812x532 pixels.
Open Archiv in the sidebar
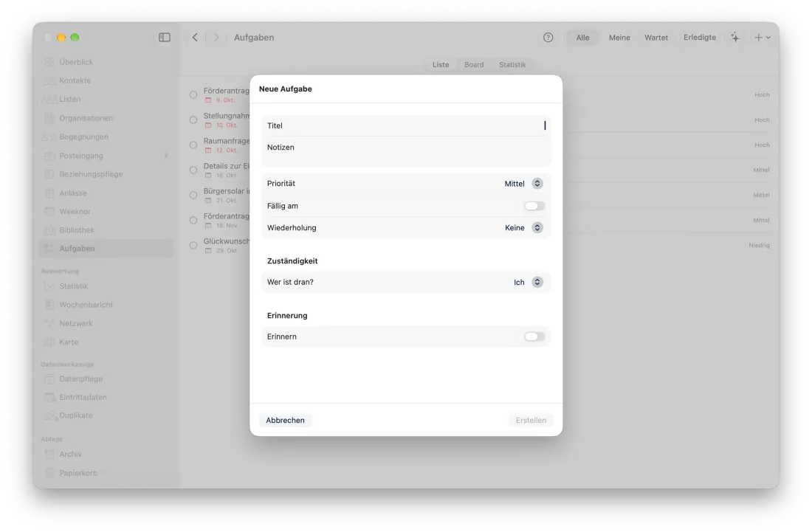point(106,455)
